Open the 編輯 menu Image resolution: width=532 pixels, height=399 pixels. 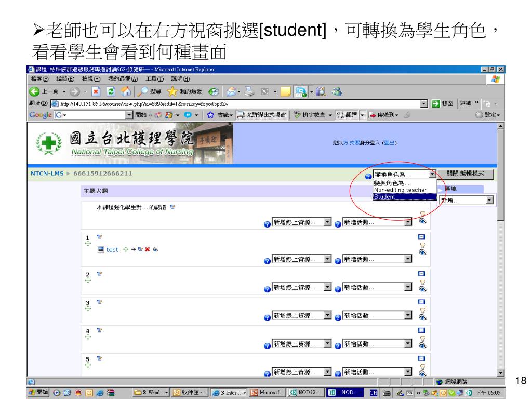[65, 79]
